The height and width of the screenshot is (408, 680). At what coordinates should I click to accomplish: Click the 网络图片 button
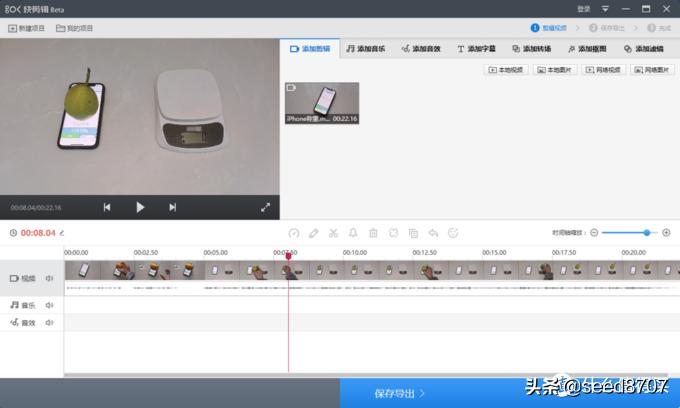coord(652,70)
